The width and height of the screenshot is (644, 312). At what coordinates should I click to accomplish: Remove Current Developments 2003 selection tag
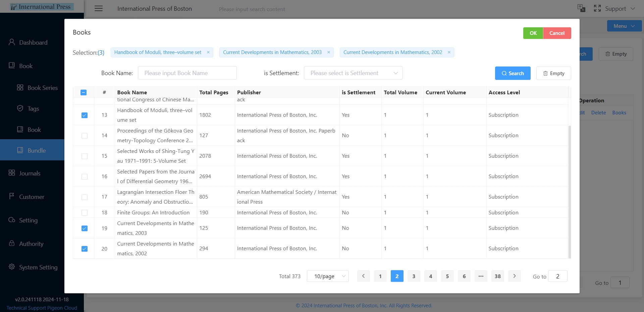coord(329,52)
